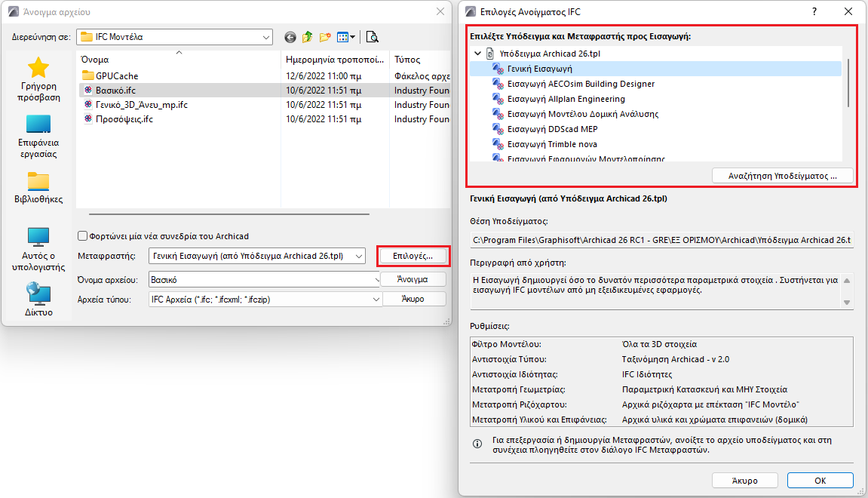Open Βιβλιοθήκες in sidebar

tap(38, 187)
